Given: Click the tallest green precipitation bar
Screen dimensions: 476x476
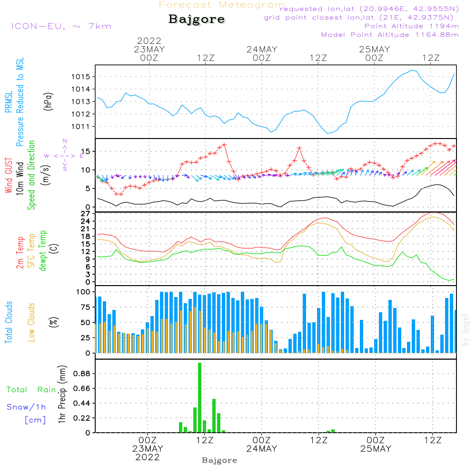Looking at the screenshot, I should coord(200,397).
